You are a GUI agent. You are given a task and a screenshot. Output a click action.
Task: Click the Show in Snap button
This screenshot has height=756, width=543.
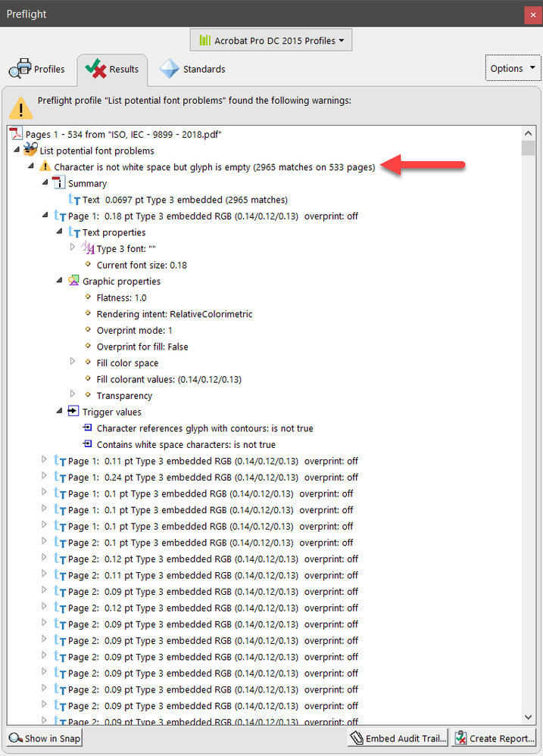(45, 738)
